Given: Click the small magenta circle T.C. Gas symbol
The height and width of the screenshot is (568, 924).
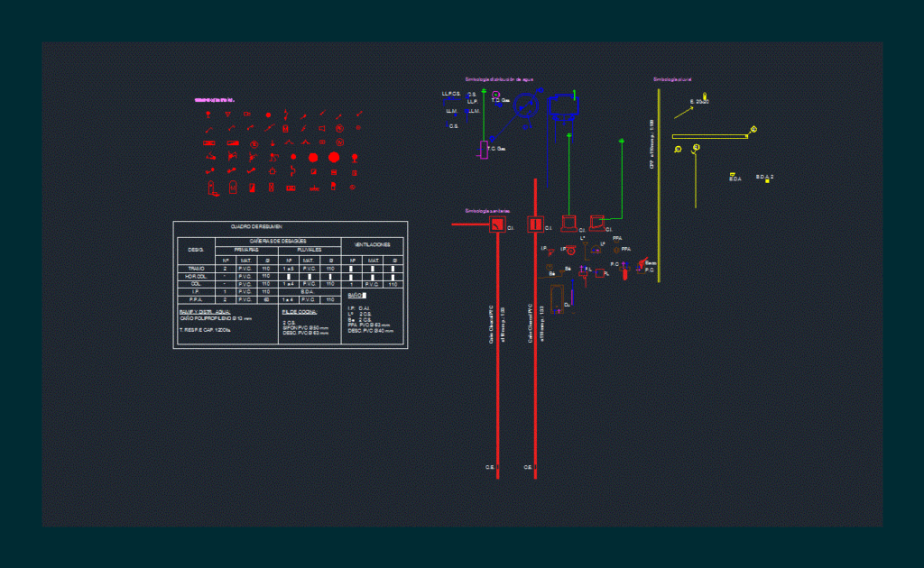Looking at the screenshot, I should tap(496, 95).
